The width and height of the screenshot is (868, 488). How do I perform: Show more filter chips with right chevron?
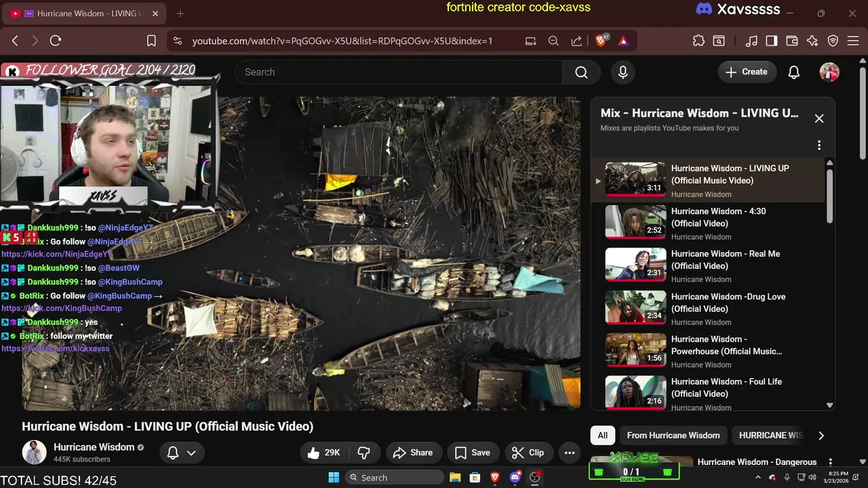(821, 435)
